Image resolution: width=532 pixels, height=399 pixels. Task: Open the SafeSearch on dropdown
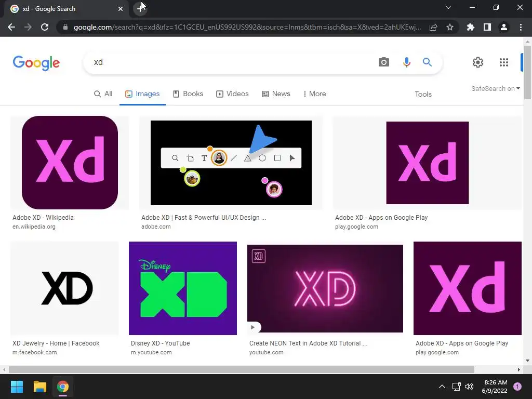495,88
